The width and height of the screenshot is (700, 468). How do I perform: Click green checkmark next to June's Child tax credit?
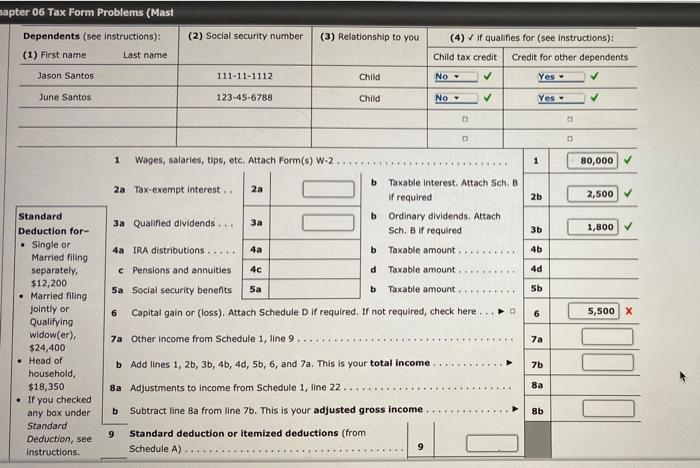pyautogui.click(x=488, y=97)
